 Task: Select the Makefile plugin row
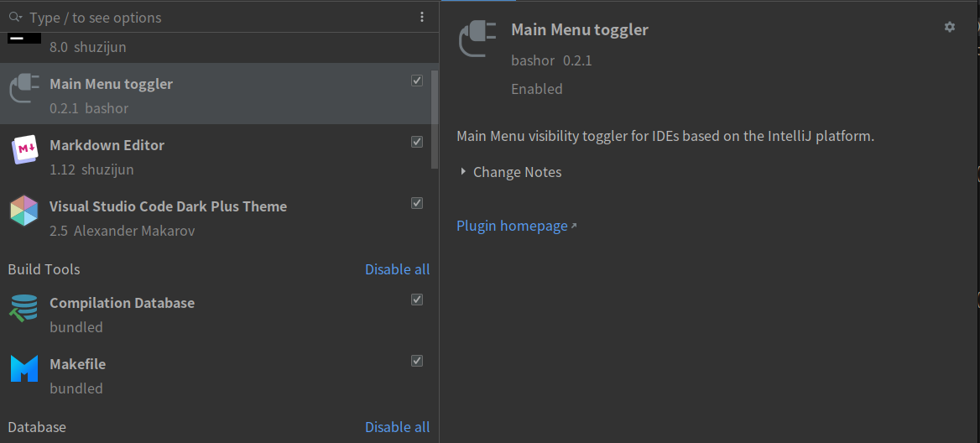(216, 376)
